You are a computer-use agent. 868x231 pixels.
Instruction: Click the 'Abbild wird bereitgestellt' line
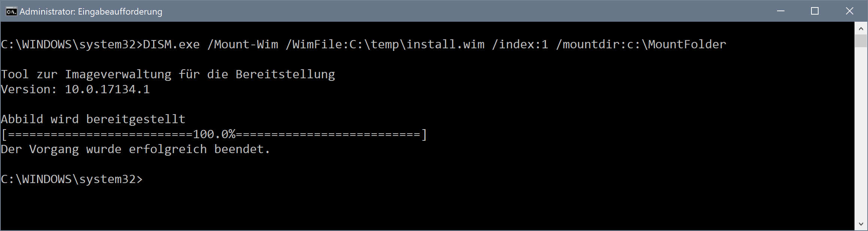(93, 119)
